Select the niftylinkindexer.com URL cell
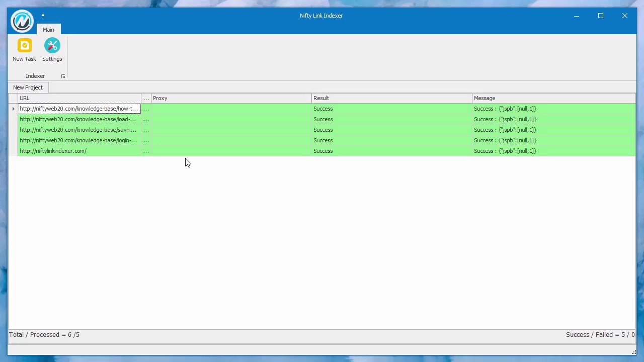Screen dimensions: 644x362 point(79,151)
